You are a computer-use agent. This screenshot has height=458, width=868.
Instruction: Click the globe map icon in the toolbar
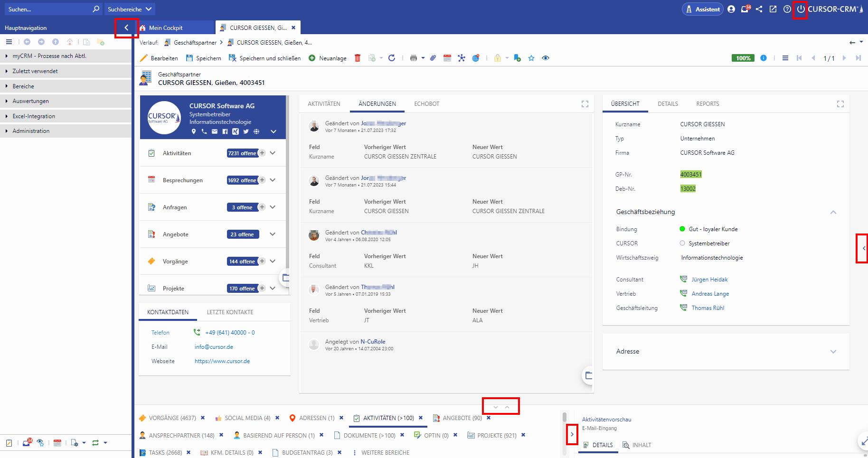(x=475, y=58)
